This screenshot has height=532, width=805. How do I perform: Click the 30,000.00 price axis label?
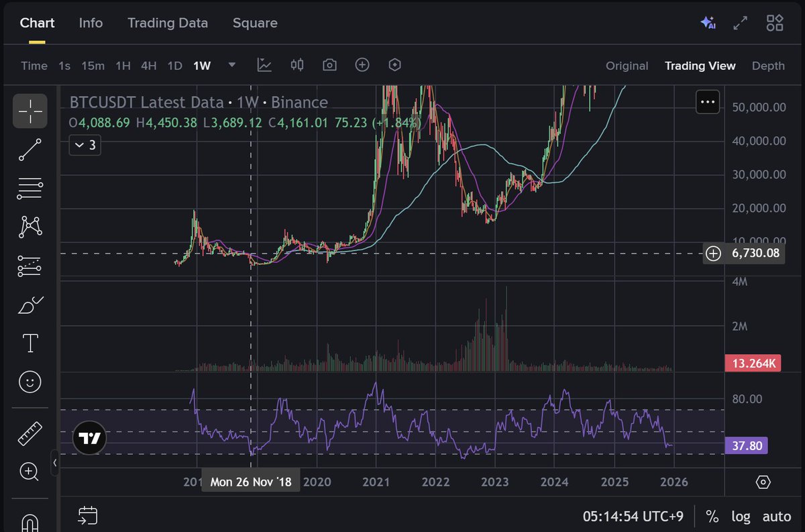coord(759,174)
